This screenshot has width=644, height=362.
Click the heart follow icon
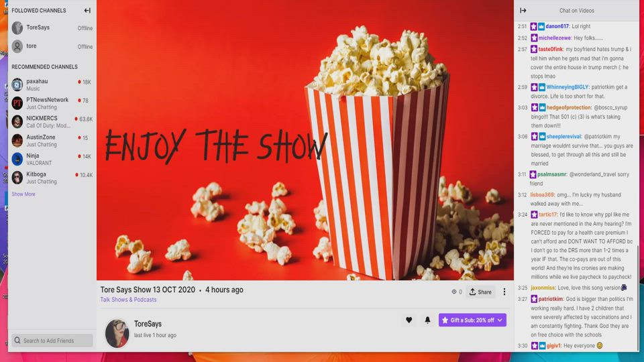point(409,320)
